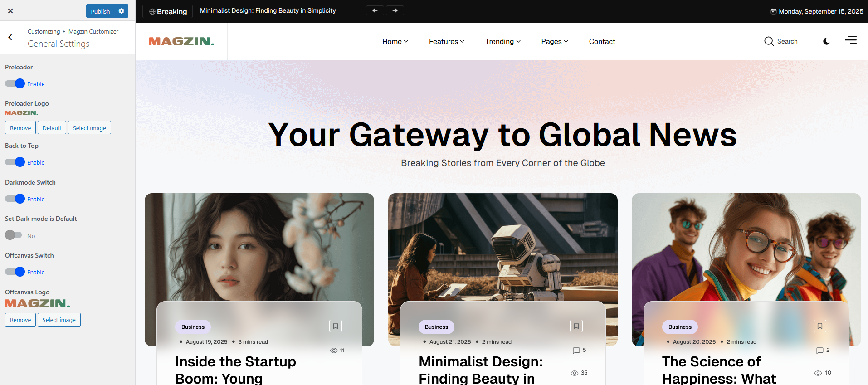Open the Contact menu item
Viewport: 868px width, 385px height.
[x=602, y=41]
